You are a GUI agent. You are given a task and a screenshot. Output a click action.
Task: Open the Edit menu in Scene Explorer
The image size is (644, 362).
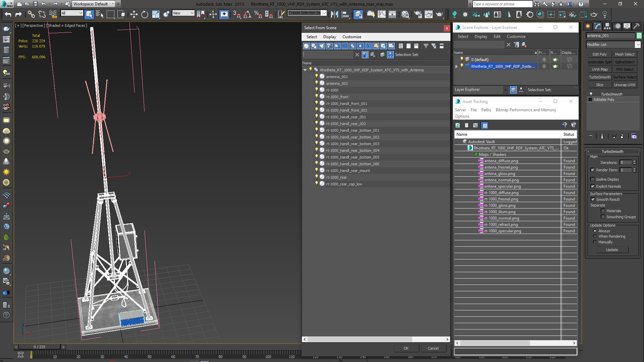point(497,37)
